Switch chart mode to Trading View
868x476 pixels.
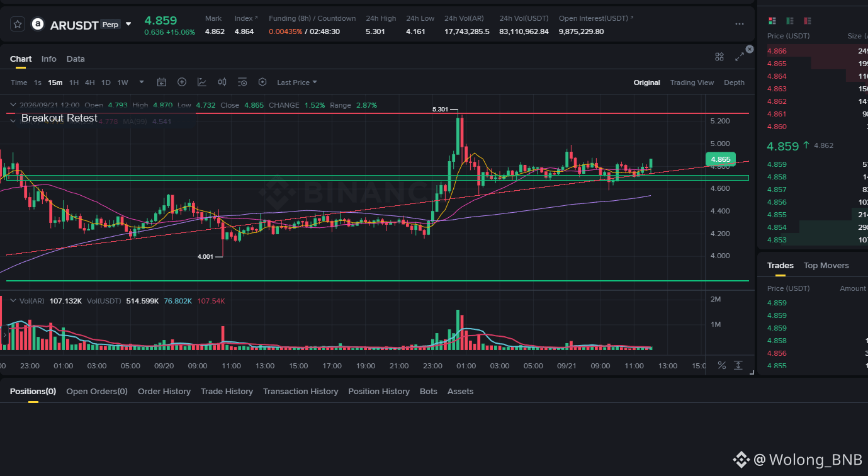coord(692,82)
